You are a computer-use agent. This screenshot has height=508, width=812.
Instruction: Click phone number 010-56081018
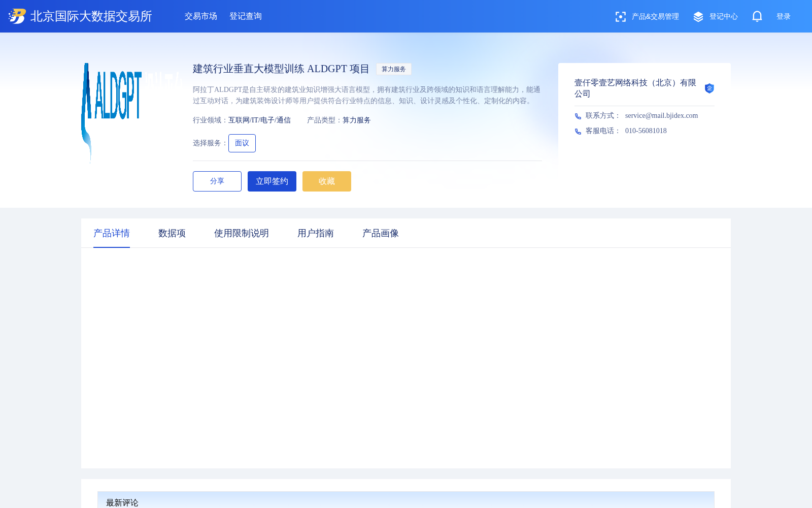click(x=646, y=131)
